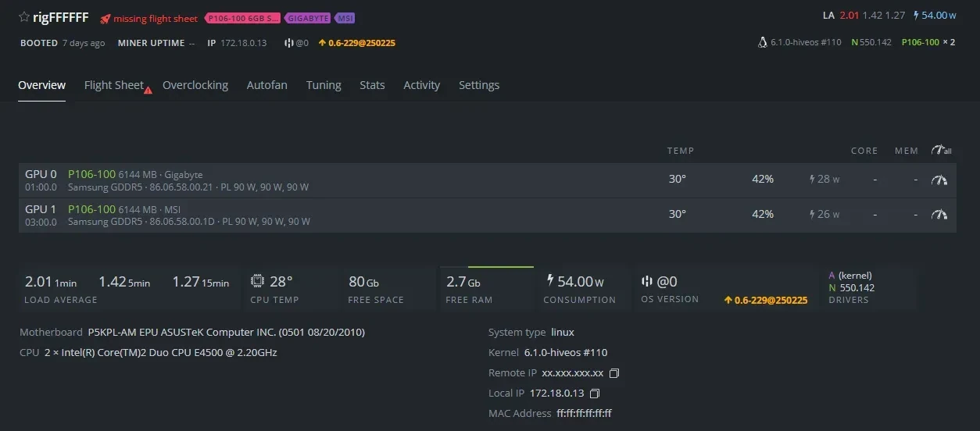Click the Linux penguin kernel icon

763,42
